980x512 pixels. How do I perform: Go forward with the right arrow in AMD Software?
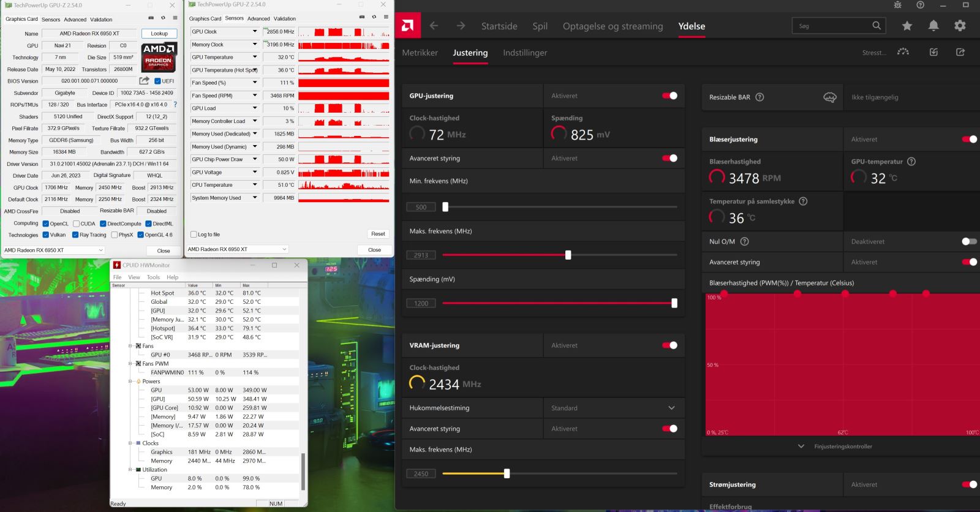coord(461,26)
